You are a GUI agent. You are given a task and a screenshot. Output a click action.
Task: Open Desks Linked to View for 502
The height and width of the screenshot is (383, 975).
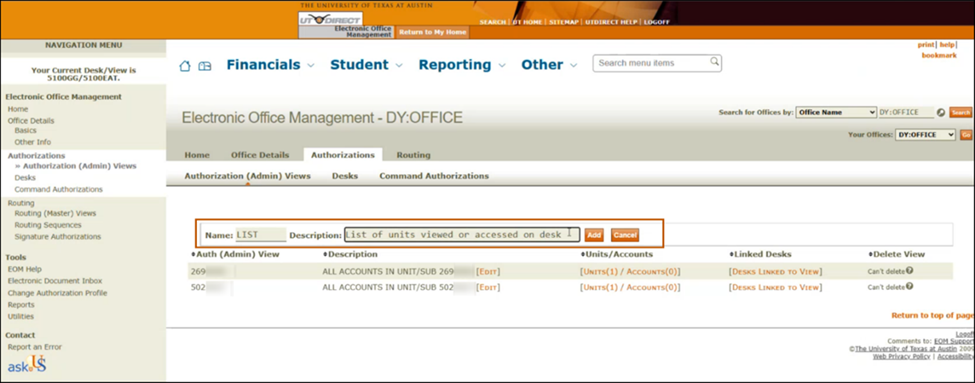tap(775, 287)
